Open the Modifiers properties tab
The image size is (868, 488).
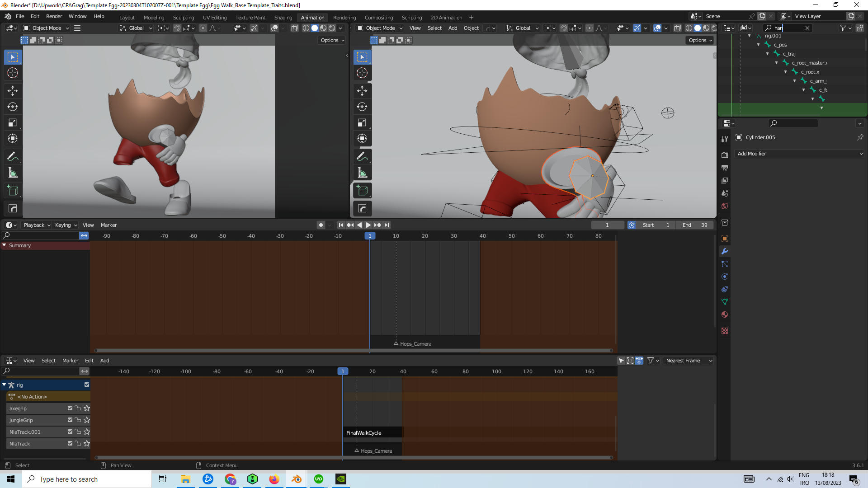click(x=725, y=251)
